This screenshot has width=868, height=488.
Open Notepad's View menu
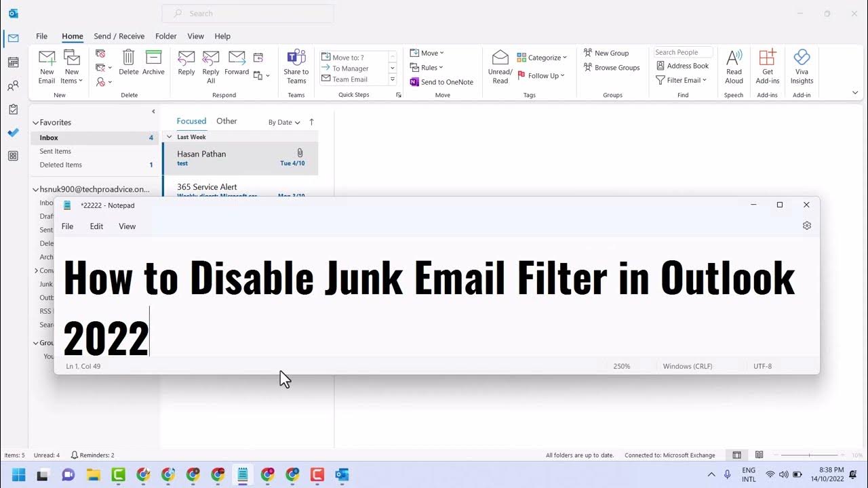click(x=127, y=226)
